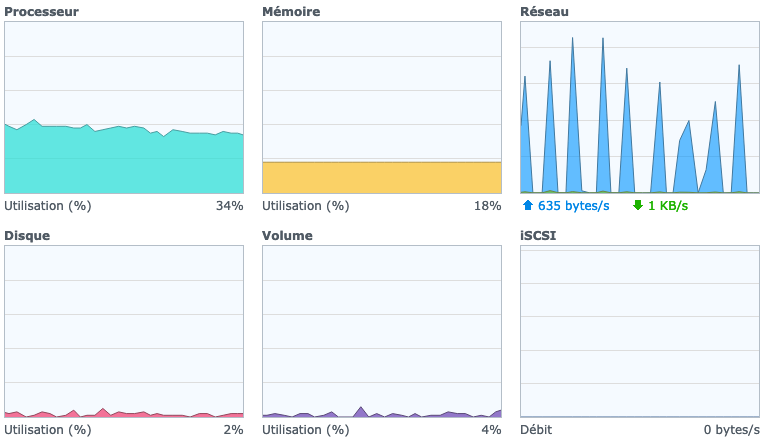The height and width of the screenshot is (441, 766).
Task: Click the 34% processor utilisation value
Action: [x=230, y=206]
